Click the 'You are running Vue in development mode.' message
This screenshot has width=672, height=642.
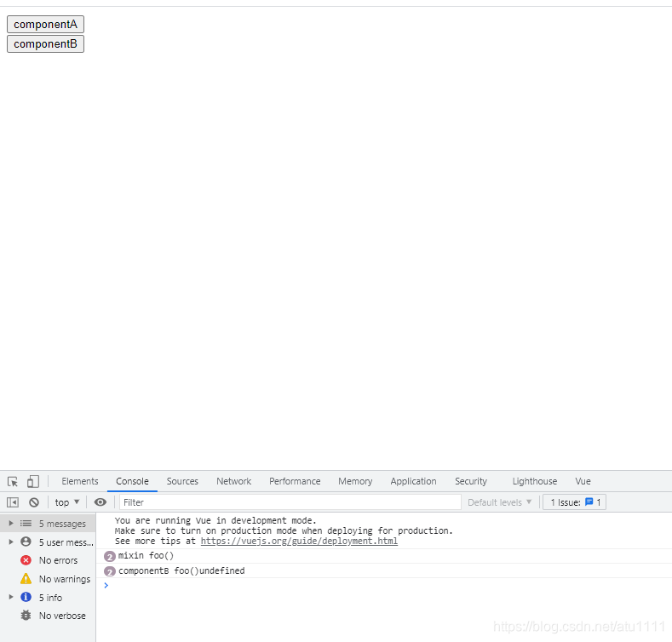click(x=215, y=520)
